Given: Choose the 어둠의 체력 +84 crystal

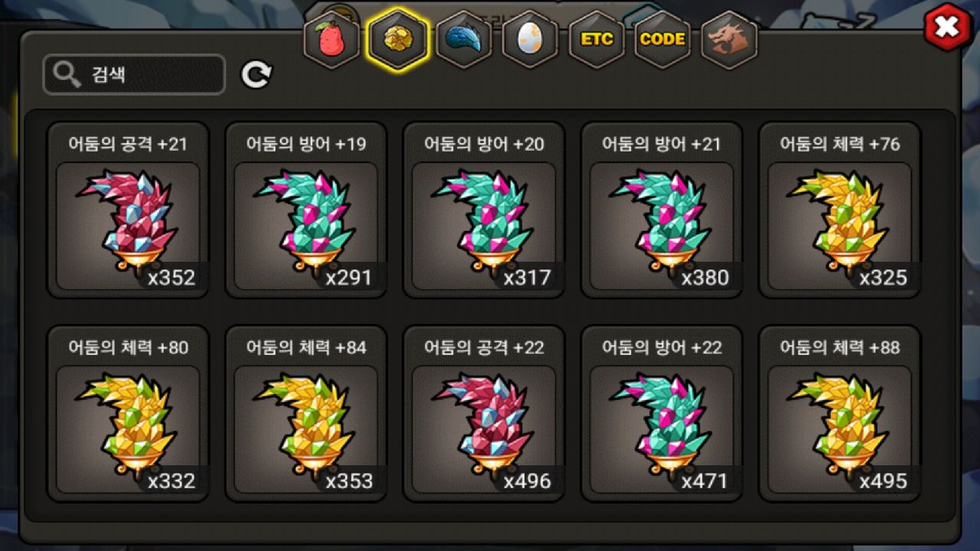Looking at the screenshot, I should click(306, 413).
